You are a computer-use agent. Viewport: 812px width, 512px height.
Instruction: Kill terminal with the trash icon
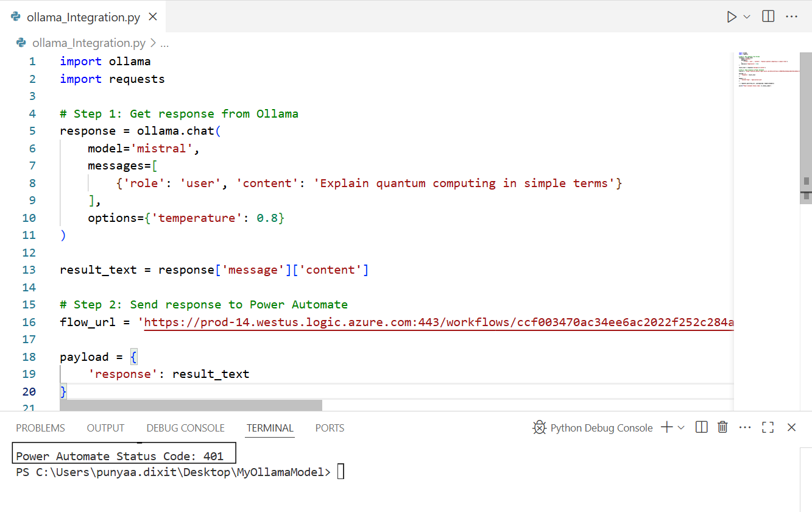[x=722, y=427]
